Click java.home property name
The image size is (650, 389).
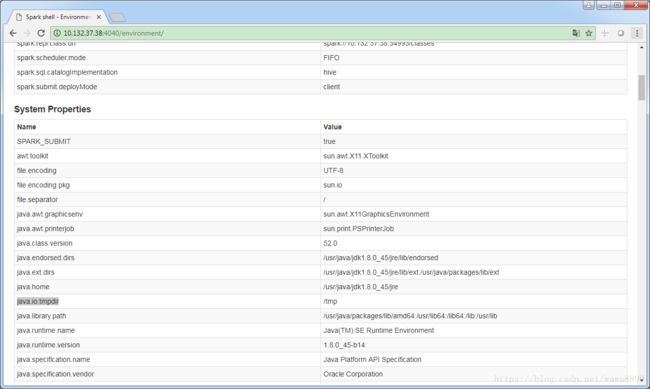pos(33,287)
